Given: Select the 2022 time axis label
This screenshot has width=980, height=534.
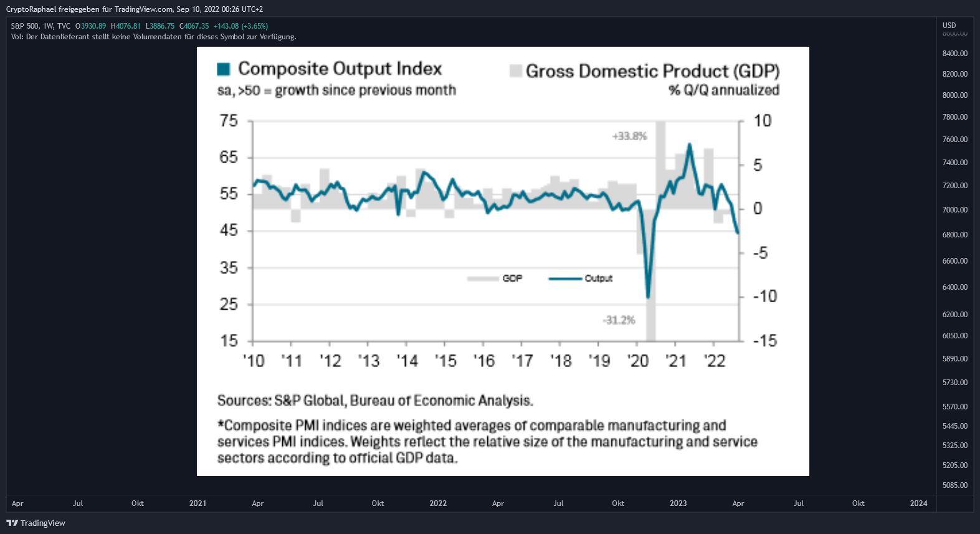Looking at the screenshot, I should pos(438,503).
